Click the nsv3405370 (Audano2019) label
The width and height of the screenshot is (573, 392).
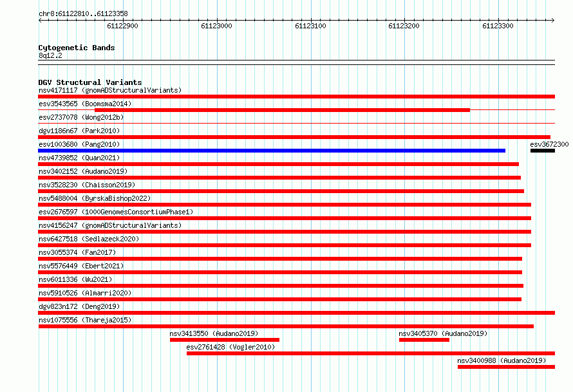point(443,333)
